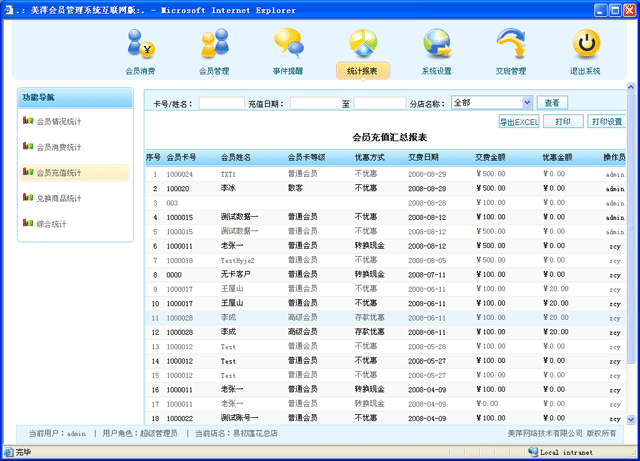Click the 序号 column header
This screenshot has width=640, height=461.
(153, 157)
